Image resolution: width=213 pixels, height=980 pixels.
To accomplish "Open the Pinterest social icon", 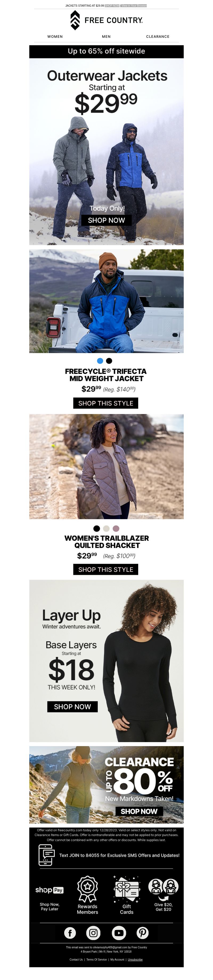I will point(143,932).
